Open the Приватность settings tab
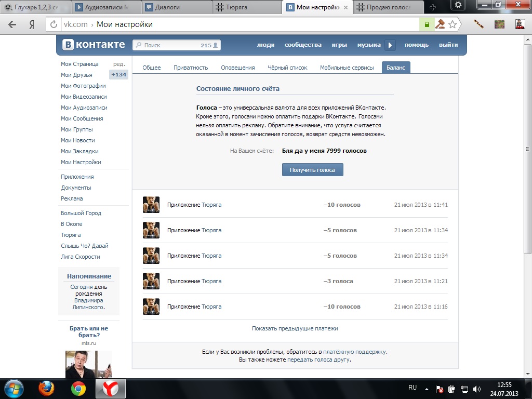This screenshot has width=532, height=399. pyautogui.click(x=191, y=68)
